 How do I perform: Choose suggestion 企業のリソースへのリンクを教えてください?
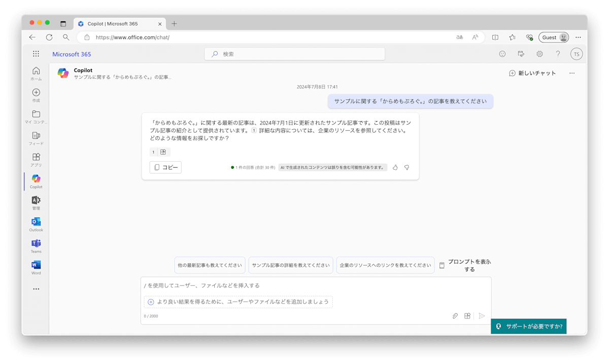[x=385, y=265]
